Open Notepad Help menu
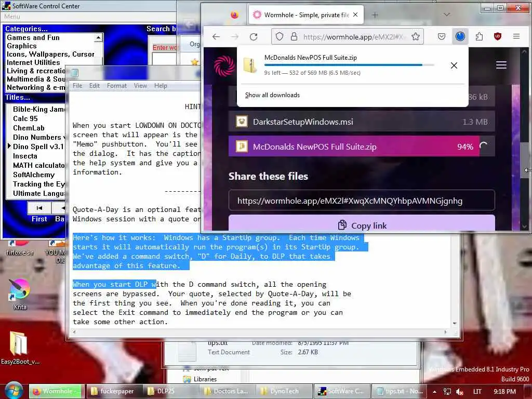This screenshot has height=399, width=532. [161, 86]
